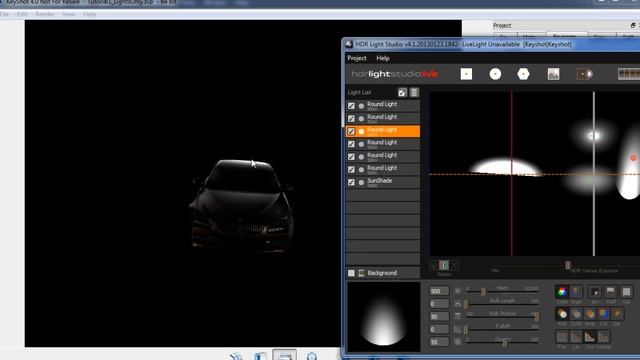Select the SunShade light row

[383, 182]
